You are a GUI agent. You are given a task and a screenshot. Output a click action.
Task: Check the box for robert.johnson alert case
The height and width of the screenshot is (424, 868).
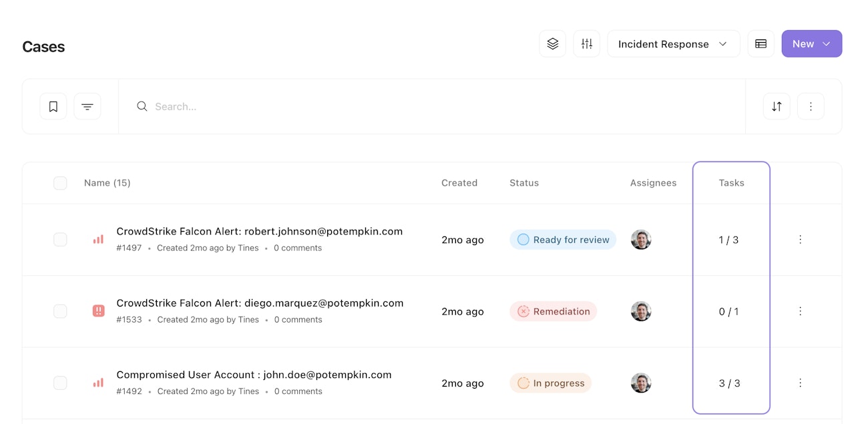click(x=60, y=240)
